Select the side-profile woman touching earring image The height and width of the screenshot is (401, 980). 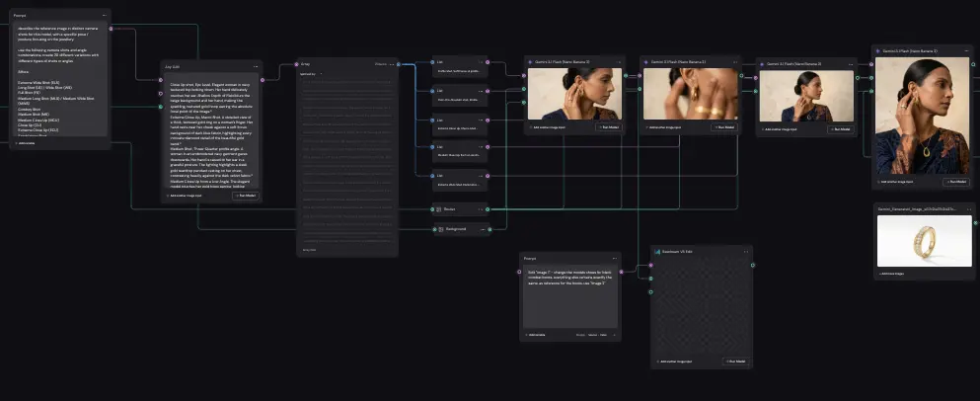[574, 94]
